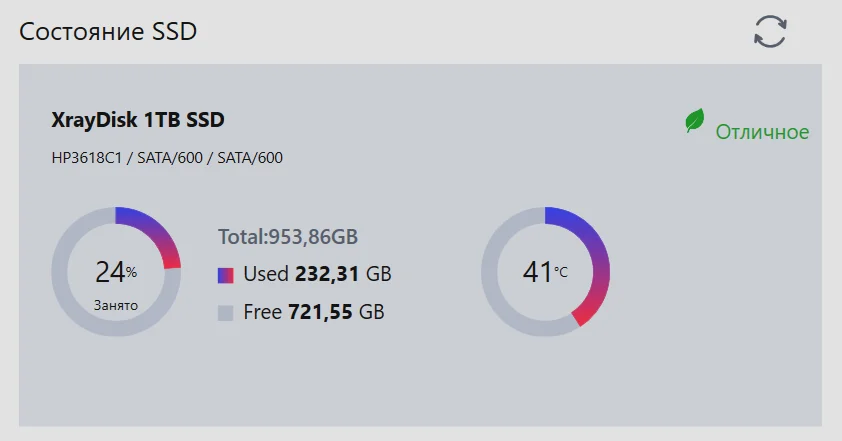This screenshot has height=441, width=842.
Task: Click the Total:953,86GB text
Action: pos(288,236)
